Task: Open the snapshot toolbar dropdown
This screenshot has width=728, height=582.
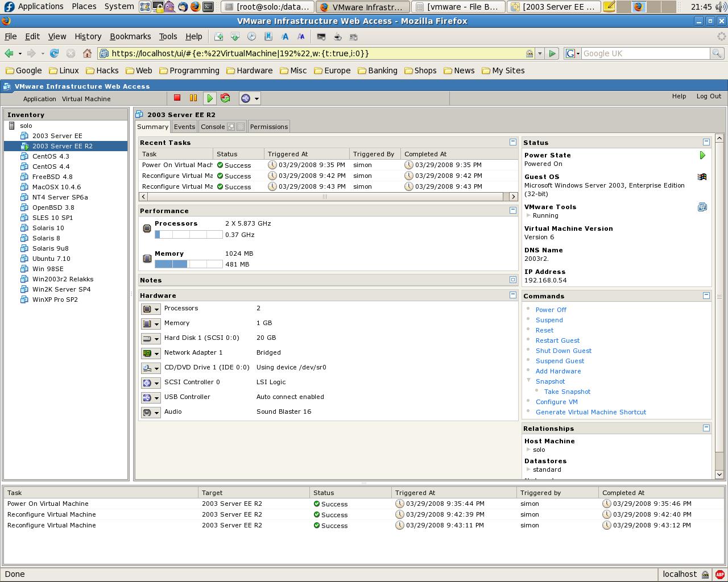Action: pos(250,98)
